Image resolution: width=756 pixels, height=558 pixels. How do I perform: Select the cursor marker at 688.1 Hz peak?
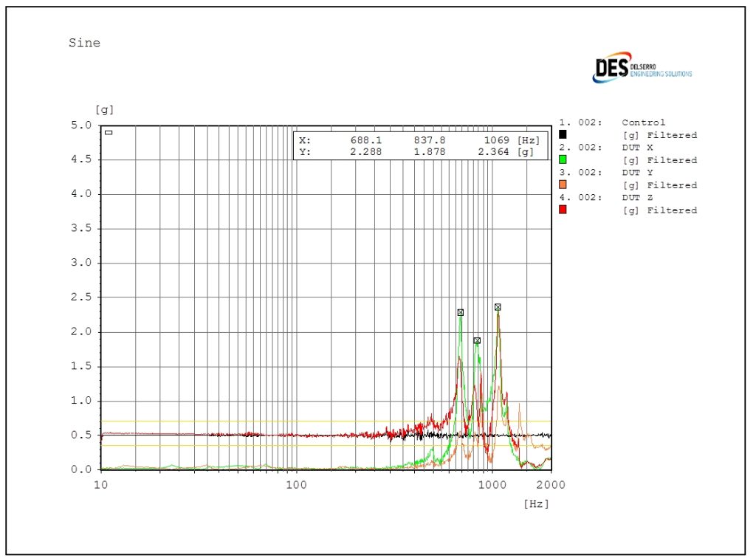coord(461,311)
